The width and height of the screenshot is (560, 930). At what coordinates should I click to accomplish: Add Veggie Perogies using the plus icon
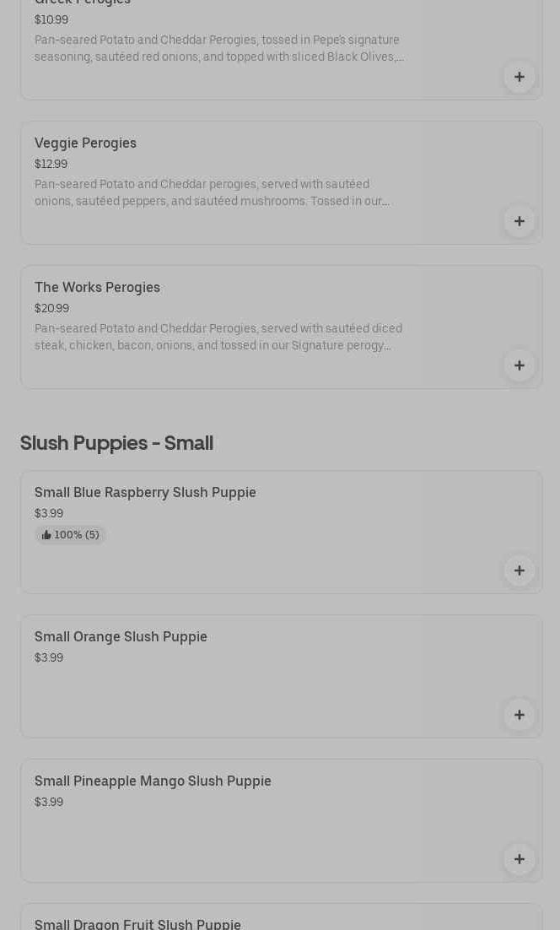pyautogui.click(x=520, y=221)
